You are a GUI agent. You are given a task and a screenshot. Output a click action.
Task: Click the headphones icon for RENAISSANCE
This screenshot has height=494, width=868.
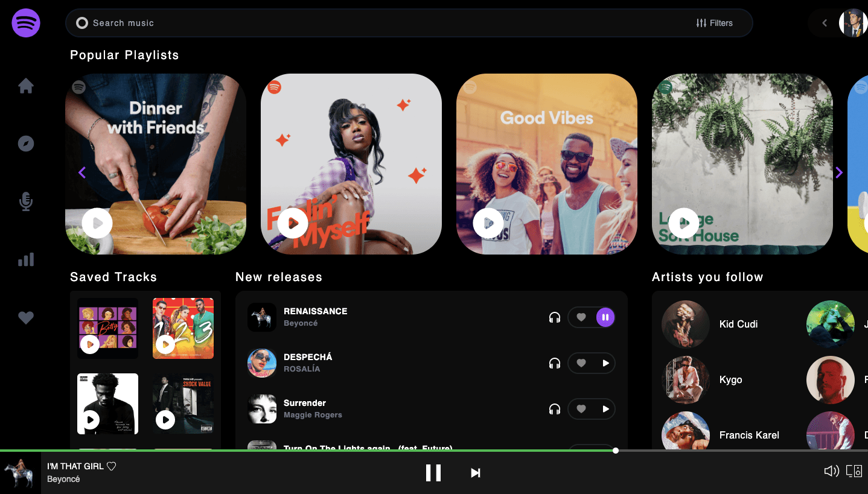pyautogui.click(x=555, y=317)
